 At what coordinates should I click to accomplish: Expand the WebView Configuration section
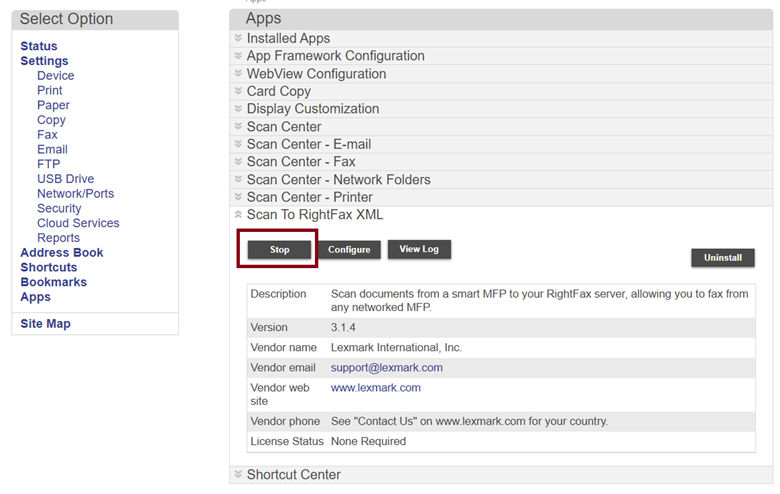316,74
